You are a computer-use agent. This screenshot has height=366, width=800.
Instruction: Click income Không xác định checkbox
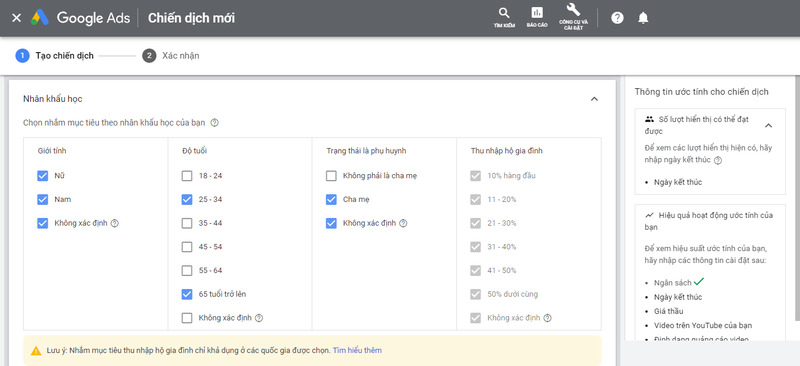coord(476,318)
